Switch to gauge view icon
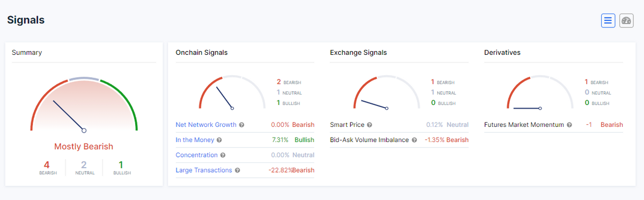This screenshot has width=644, height=200. click(626, 20)
